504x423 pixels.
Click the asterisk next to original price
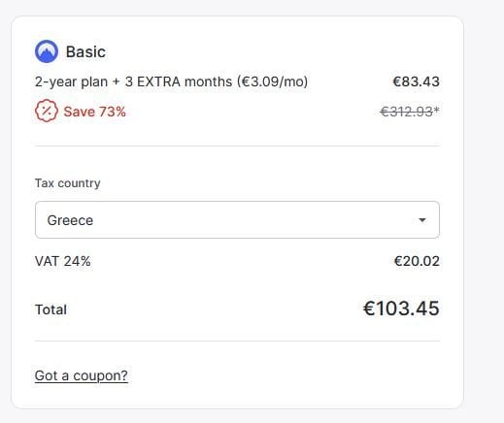[x=436, y=110]
